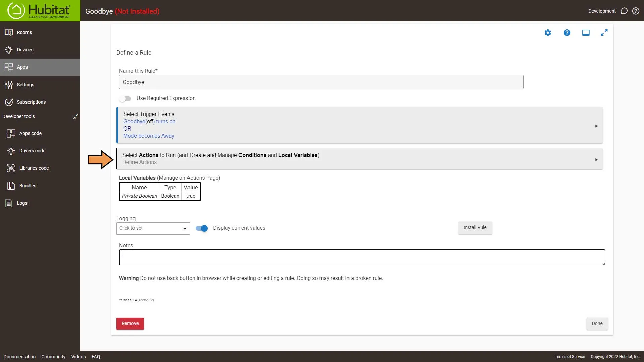Viewport: 644px width, 362px height.
Task: Click the 'Define Actions' placeholder text
Action: pos(139,162)
